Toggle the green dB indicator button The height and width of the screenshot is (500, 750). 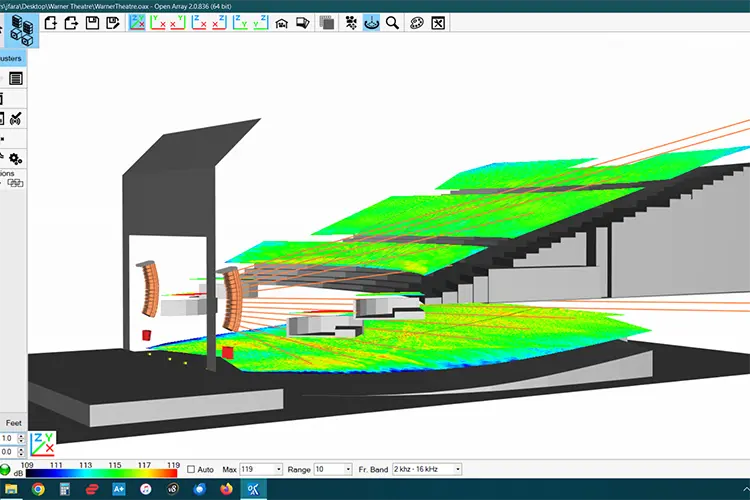5,469
